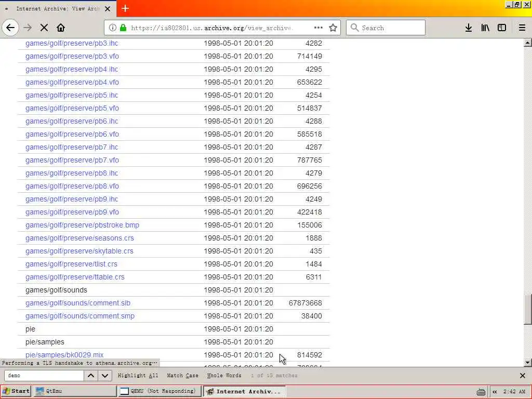The width and height of the screenshot is (532, 399).
Task: Click the games/golf/sounds folder row text
Action: pos(56,290)
